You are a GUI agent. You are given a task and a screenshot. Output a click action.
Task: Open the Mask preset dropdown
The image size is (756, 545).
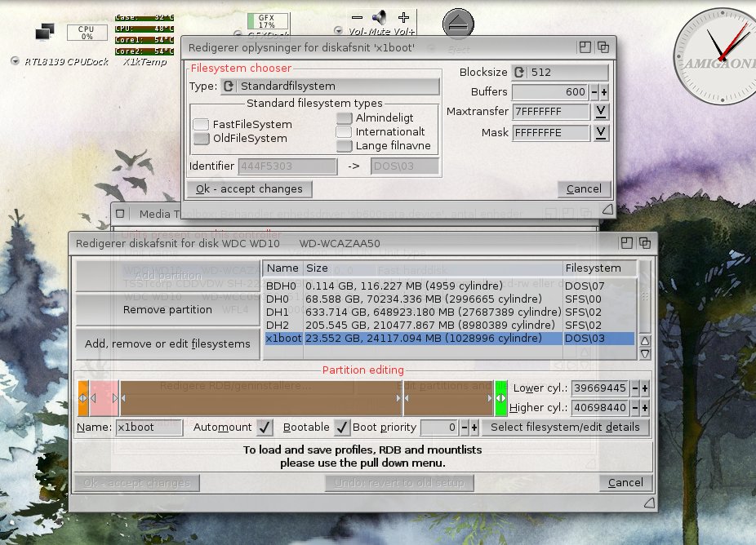pos(600,132)
